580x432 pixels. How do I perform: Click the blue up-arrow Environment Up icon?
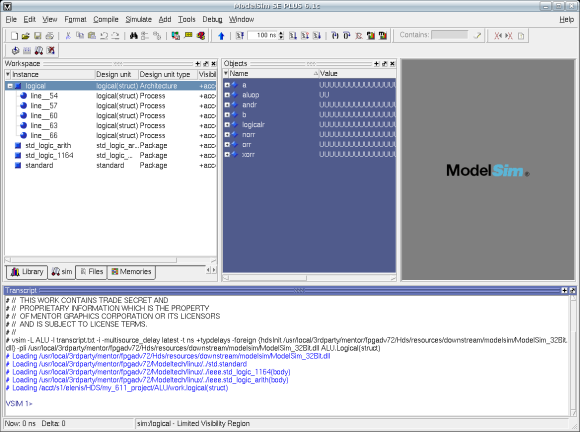pyautogui.click(x=221, y=36)
